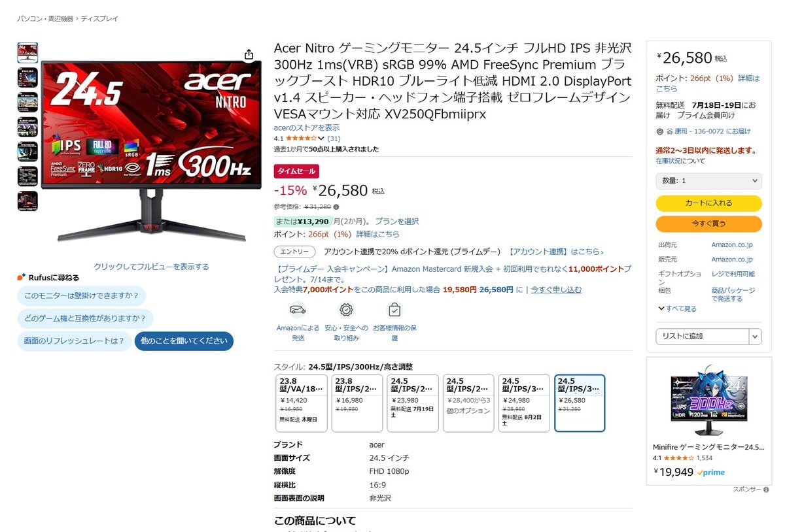Expand すべて見る under seller details
The height and width of the screenshot is (532, 785).
point(678,308)
